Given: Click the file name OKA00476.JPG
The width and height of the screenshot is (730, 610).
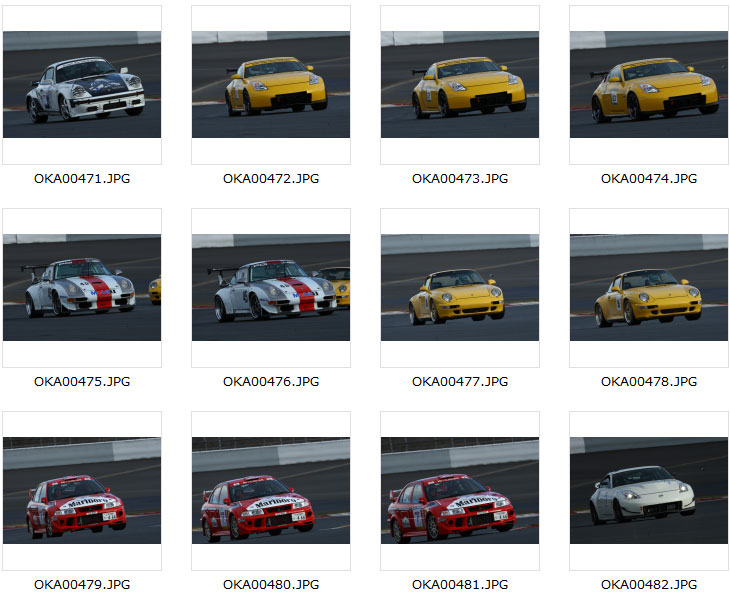Looking at the screenshot, I should (x=271, y=382).
